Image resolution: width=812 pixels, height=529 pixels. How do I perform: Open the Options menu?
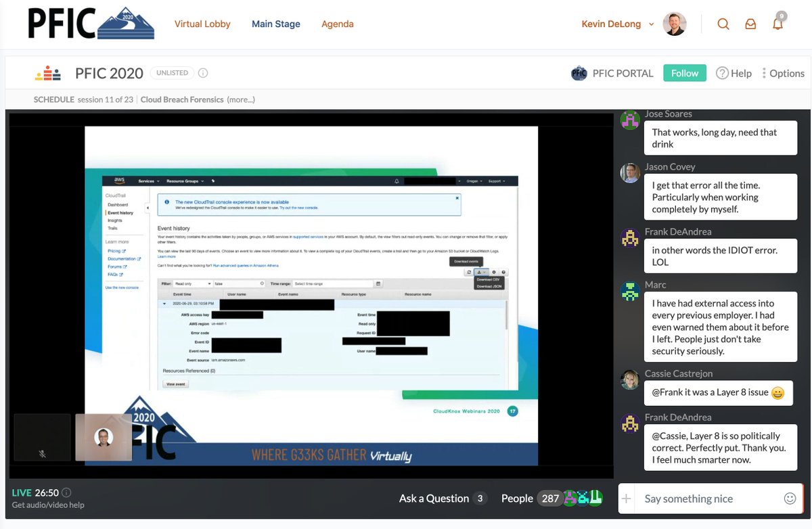click(x=783, y=73)
